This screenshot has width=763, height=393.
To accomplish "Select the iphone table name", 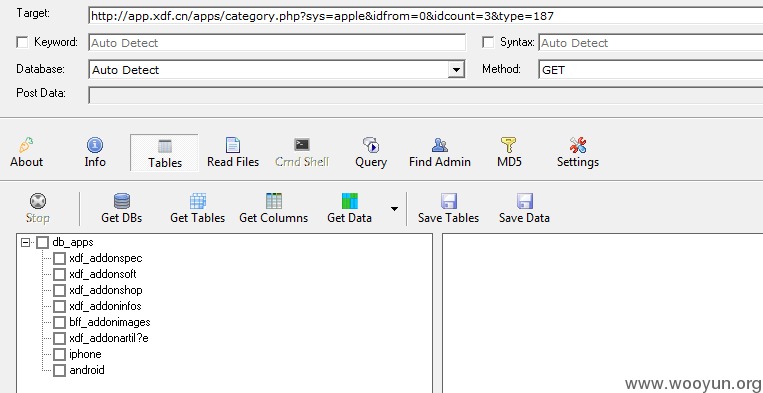I will (85, 354).
